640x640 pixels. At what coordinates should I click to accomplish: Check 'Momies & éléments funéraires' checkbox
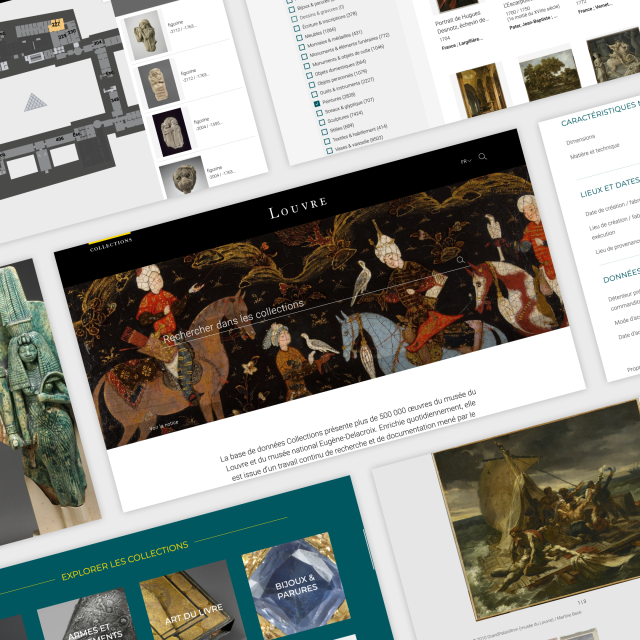click(304, 57)
